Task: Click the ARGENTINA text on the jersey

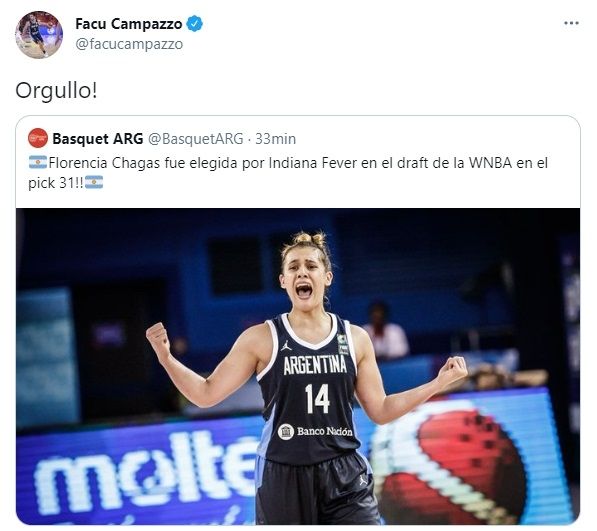Action: [x=315, y=365]
